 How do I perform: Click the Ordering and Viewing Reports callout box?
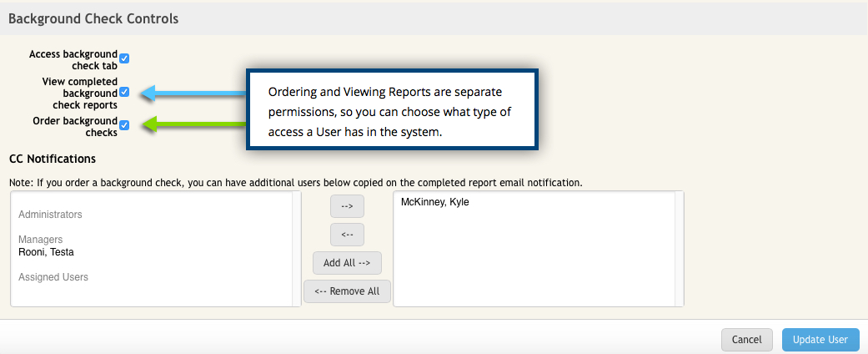392,111
